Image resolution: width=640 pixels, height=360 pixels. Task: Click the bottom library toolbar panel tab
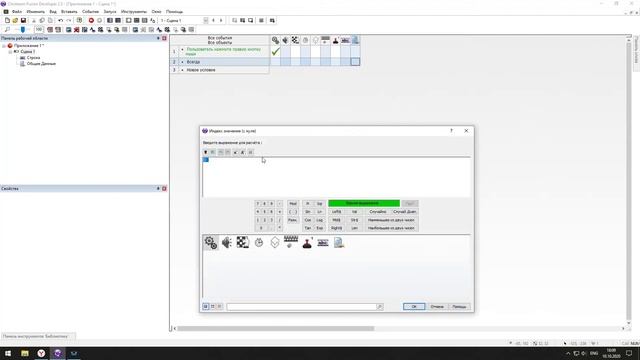coord(38,336)
